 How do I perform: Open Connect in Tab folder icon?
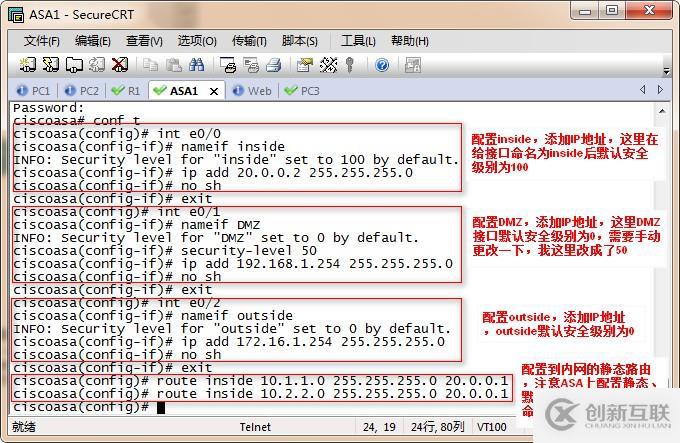(x=74, y=65)
